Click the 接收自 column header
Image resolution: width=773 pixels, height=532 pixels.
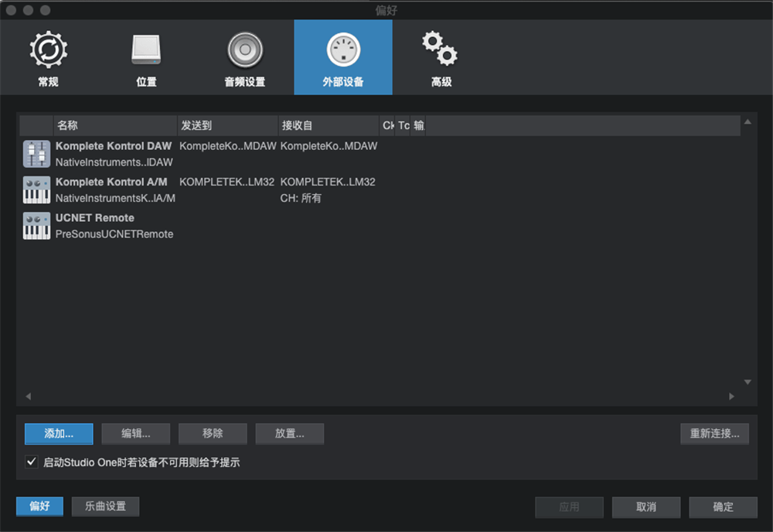coord(329,125)
